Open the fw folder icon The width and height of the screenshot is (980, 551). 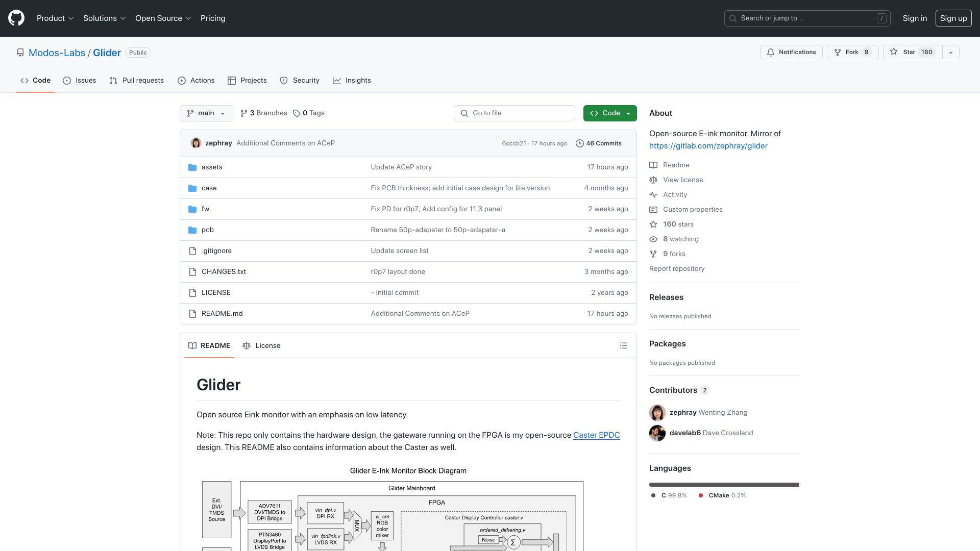tap(192, 209)
